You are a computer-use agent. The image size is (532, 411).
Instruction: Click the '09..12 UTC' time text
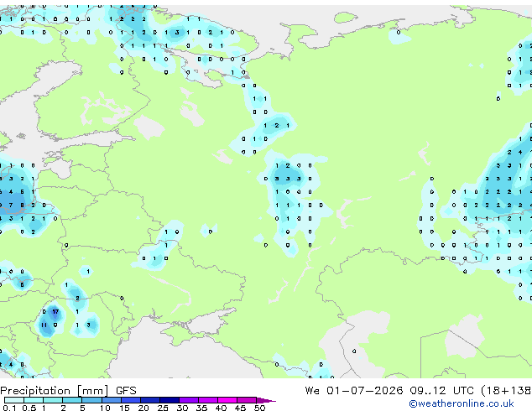(x=441, y=391)
